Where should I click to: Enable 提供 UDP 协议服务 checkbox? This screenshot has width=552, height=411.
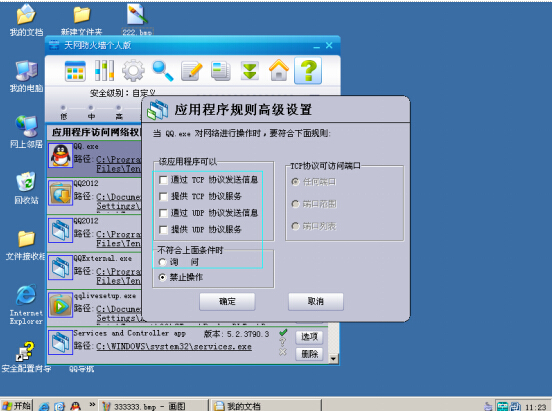[x=163, y=230]
